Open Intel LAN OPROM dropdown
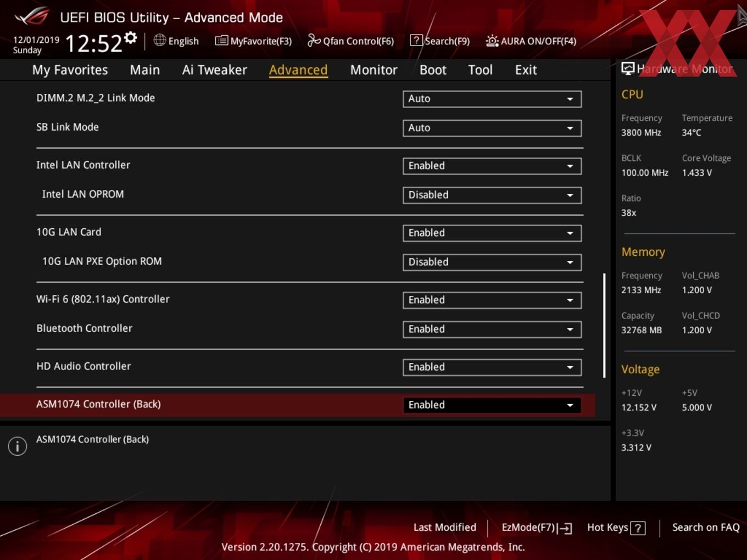Screen dimensions: 747x560 (x=492, y=195)
